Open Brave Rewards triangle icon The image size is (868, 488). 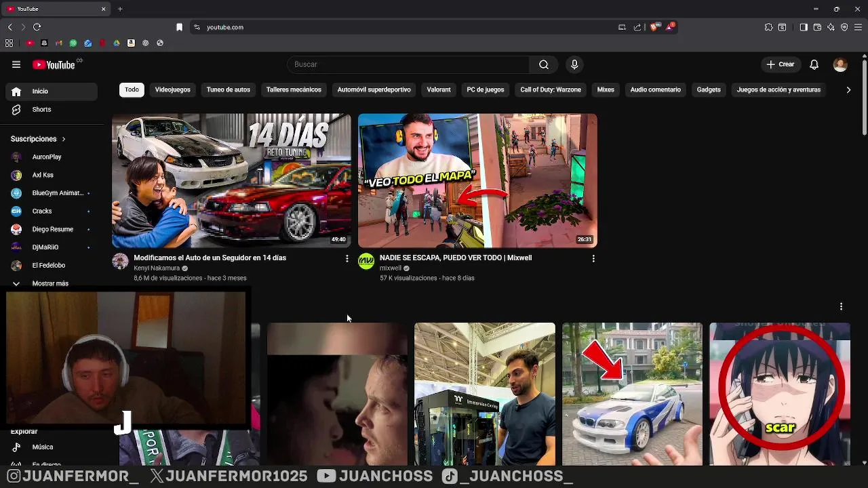click(x=670, y=27)
